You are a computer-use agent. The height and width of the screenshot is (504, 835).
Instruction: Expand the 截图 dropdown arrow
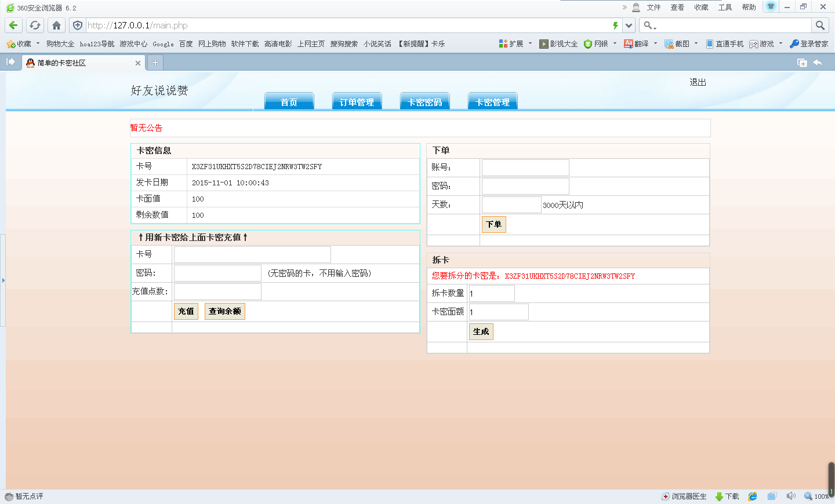(696, 43)
